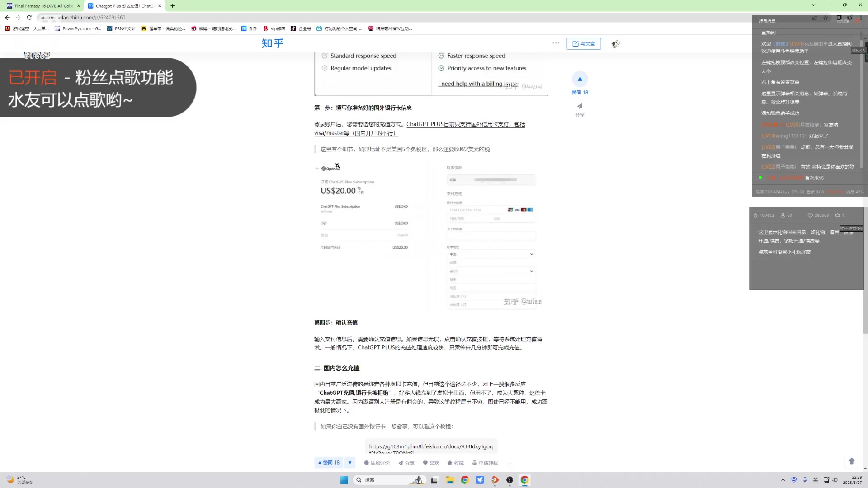Click the Zhihu 知乎 logo

point(273,43)
